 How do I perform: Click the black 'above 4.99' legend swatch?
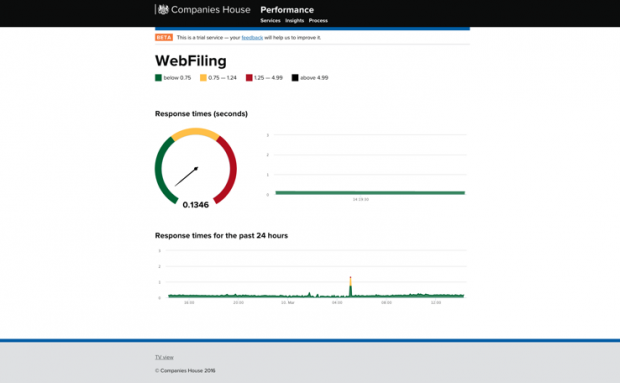295,78
